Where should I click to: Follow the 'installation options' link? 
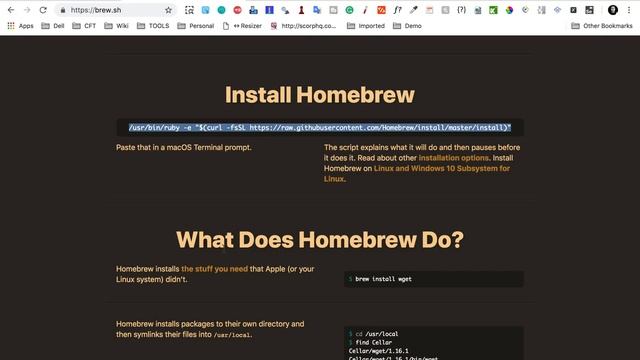453,158
